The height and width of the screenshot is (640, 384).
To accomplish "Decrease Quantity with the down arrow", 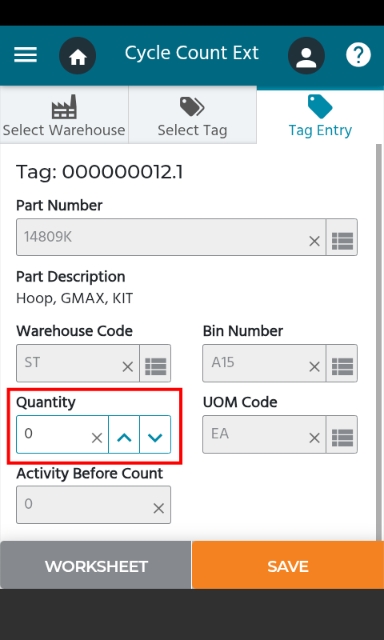I will 155,434.
